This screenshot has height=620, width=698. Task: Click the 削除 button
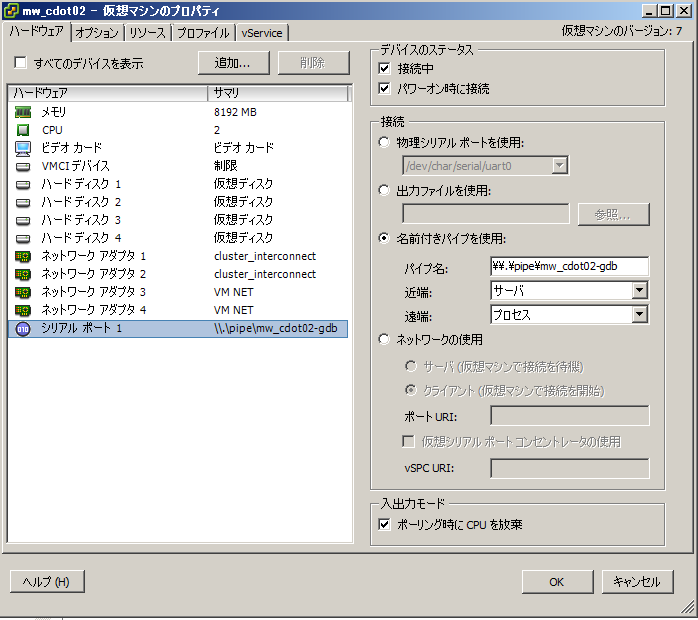[313, 63]
